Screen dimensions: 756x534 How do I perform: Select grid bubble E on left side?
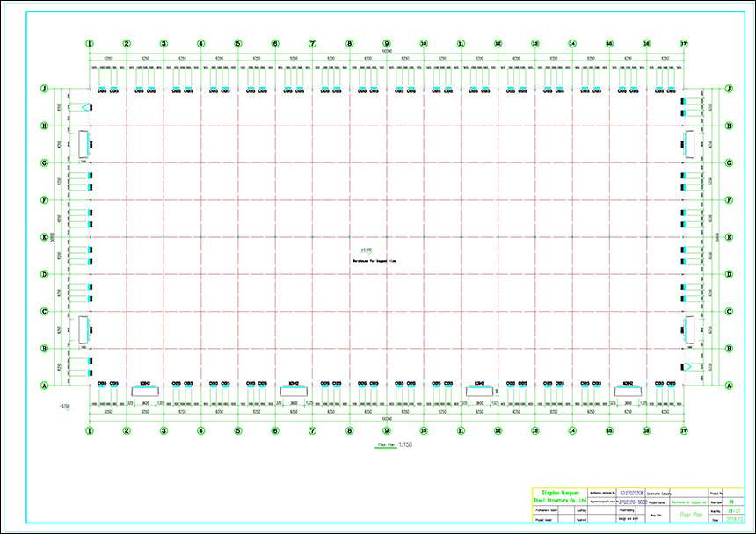(x=44, y=237)
